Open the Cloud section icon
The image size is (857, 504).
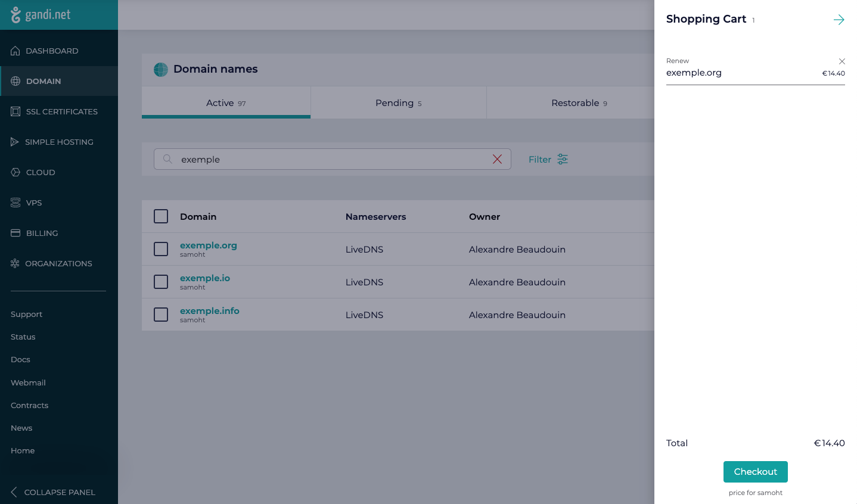pyautogui.click(x=15, y=172)
